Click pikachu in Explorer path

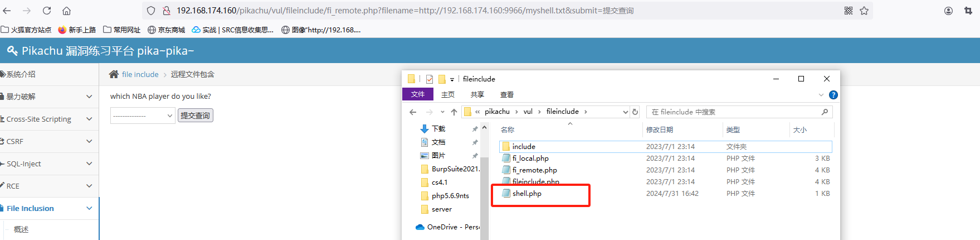(x=497, y=112)
